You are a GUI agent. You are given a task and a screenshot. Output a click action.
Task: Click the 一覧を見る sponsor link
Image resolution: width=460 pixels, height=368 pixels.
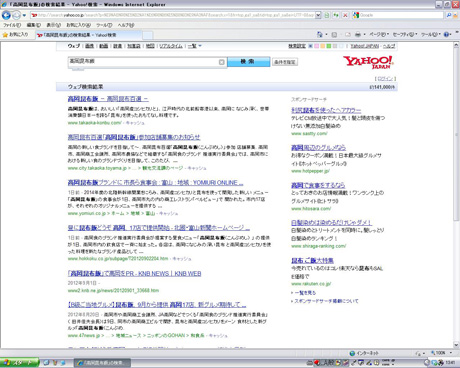pyautogui.click(x=305, y=293)
